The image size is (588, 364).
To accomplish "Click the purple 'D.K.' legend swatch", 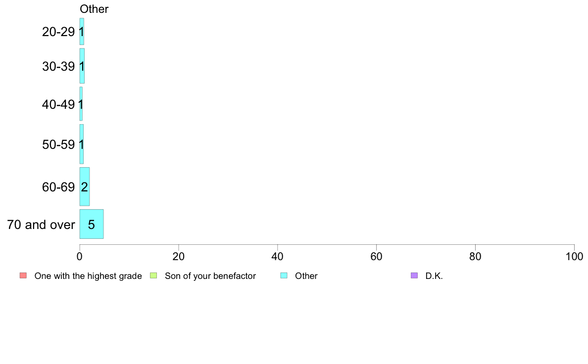I will click(414, 275).
